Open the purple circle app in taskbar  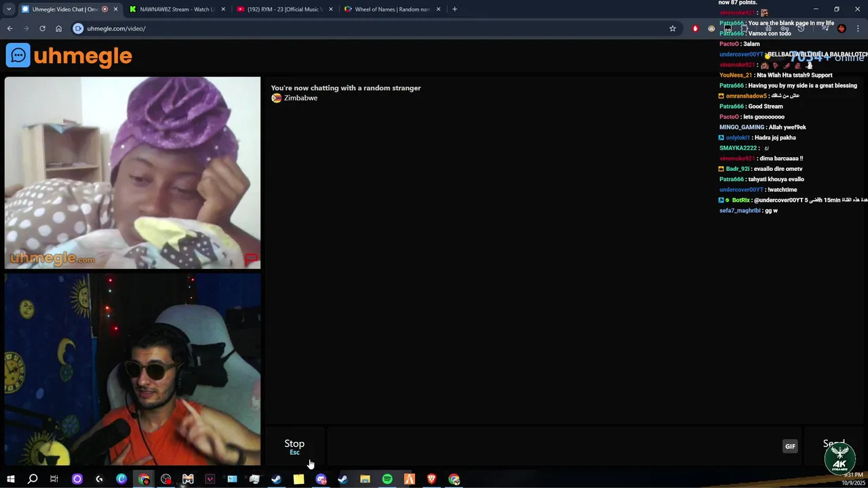pyautogui.click(x=77, y=479)
